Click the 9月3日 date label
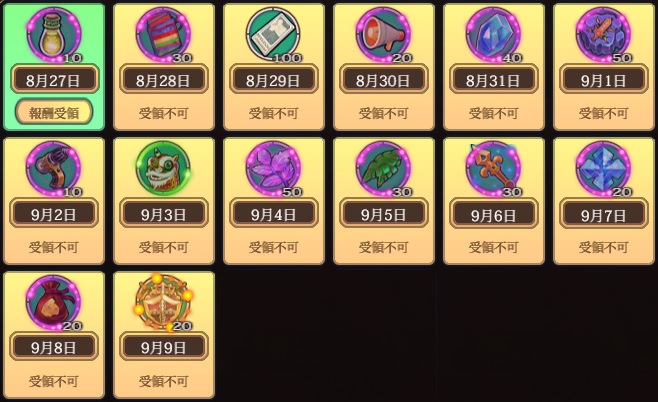This screenshot has width=658, height=402. pos(164,214)
